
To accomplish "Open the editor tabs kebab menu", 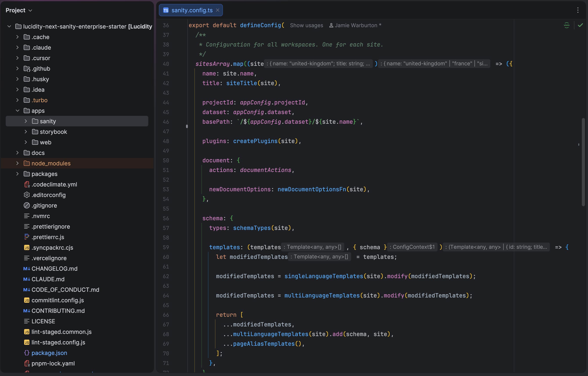I will point(578,10).
